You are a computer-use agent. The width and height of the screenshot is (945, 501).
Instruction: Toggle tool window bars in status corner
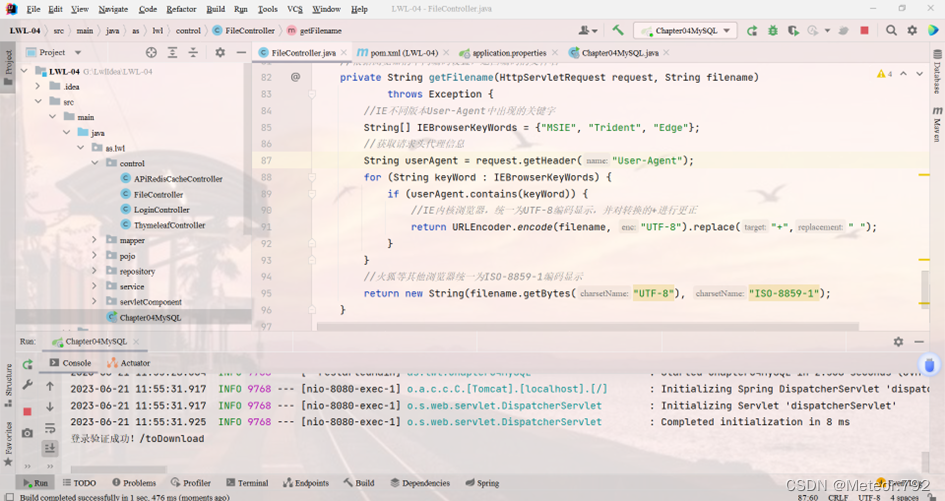tap(8, 497)
